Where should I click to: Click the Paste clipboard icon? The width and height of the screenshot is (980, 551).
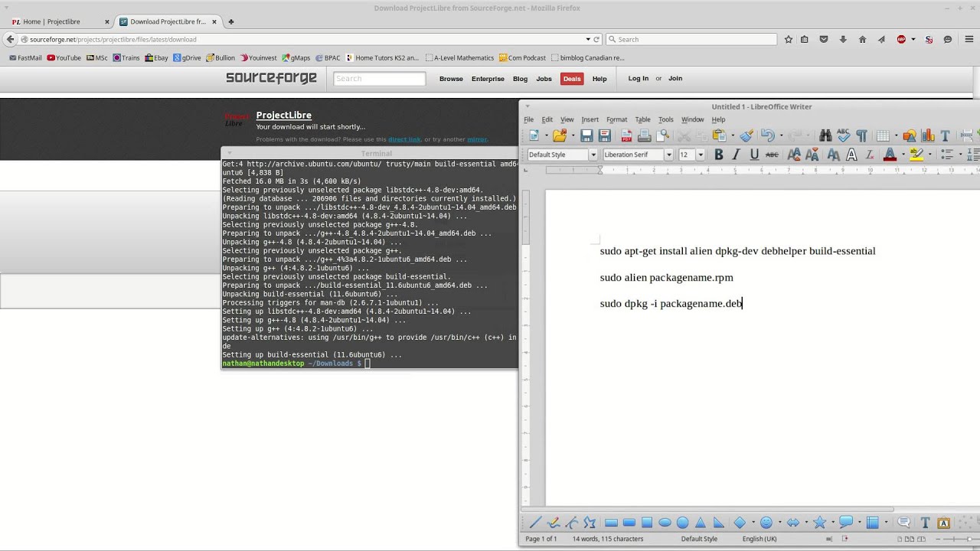[719, 135]
